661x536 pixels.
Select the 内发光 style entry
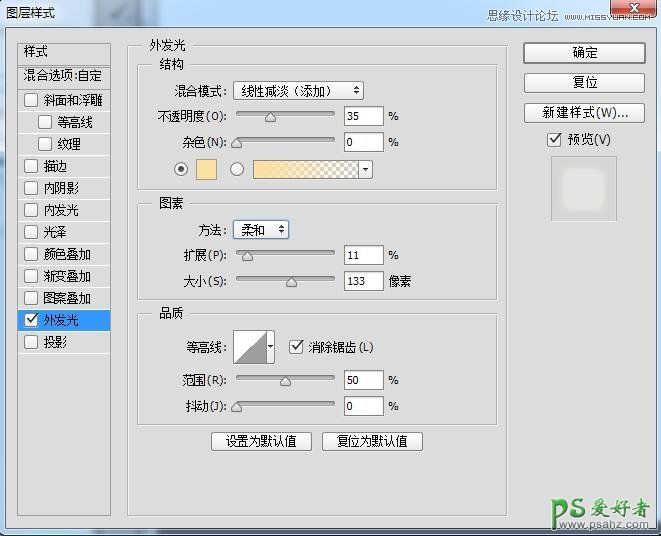[61, 210]
